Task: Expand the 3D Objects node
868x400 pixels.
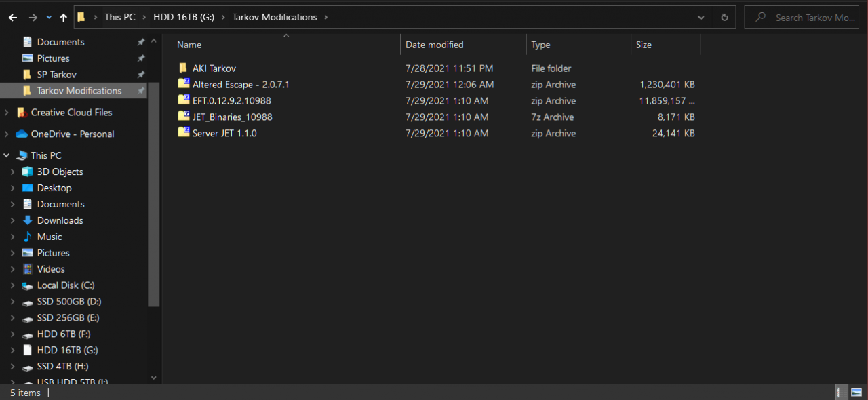Action: 13,172
